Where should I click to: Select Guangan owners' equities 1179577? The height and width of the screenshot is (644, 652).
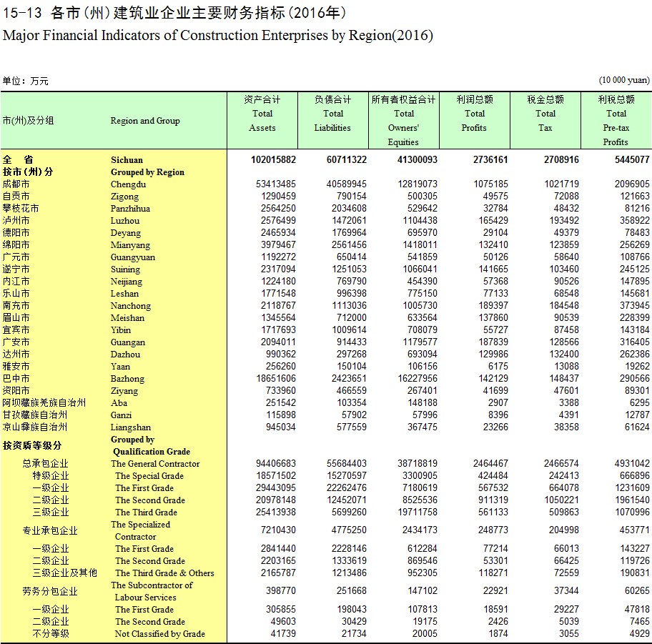click(x=420, y=342)
